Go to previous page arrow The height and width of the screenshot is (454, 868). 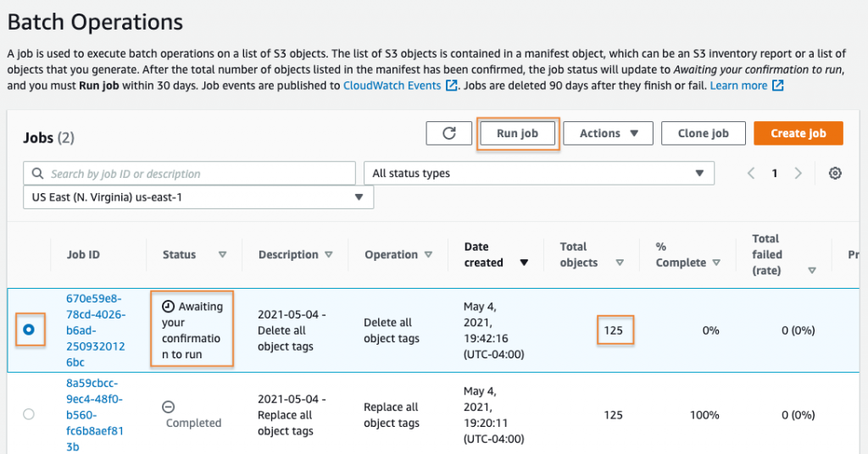[x=751, y=173]
